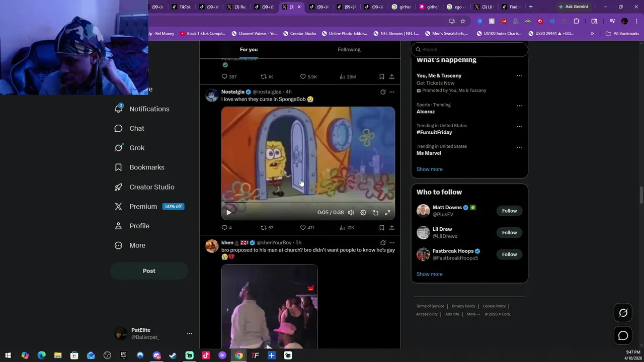Image resolution: width=644 pixels, height=362 pixels.
Task: Repost the Nostalgia post with 57 reposts
Action: pyautogui.click(x=267, y=228)
